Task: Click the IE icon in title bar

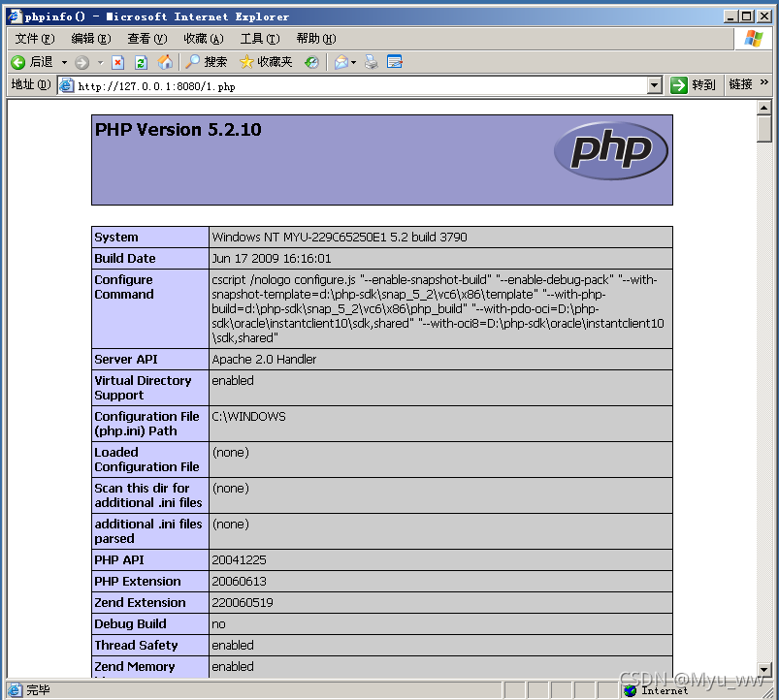Action: [16, 16]
